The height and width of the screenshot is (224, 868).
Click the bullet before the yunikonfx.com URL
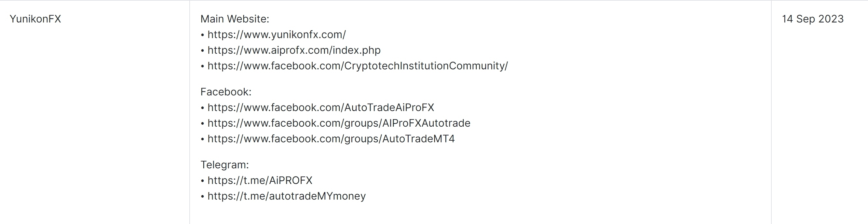point(202,35)
